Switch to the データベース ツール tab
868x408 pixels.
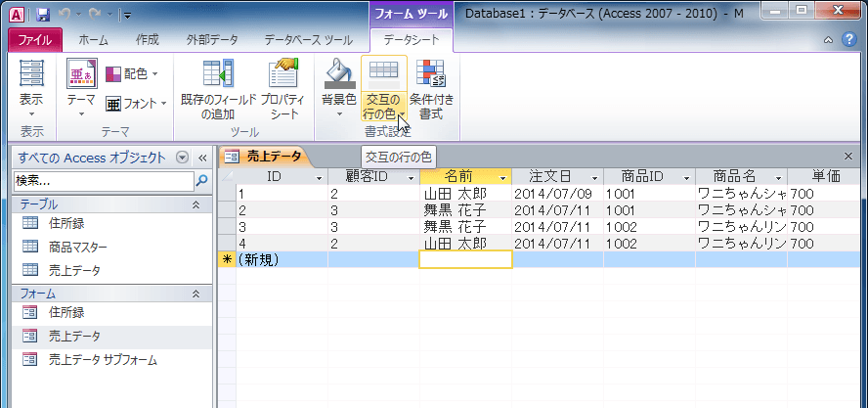click(x=308, y=40)
